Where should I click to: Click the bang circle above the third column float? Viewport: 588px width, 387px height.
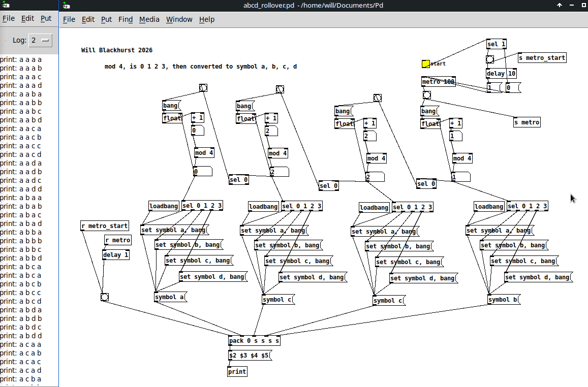tap(378, 98)
